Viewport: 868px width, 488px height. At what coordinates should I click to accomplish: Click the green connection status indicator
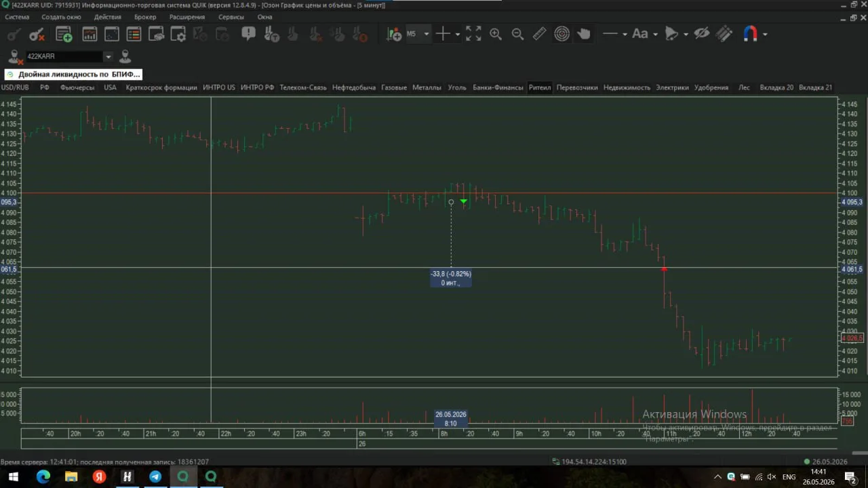point(806,462)
